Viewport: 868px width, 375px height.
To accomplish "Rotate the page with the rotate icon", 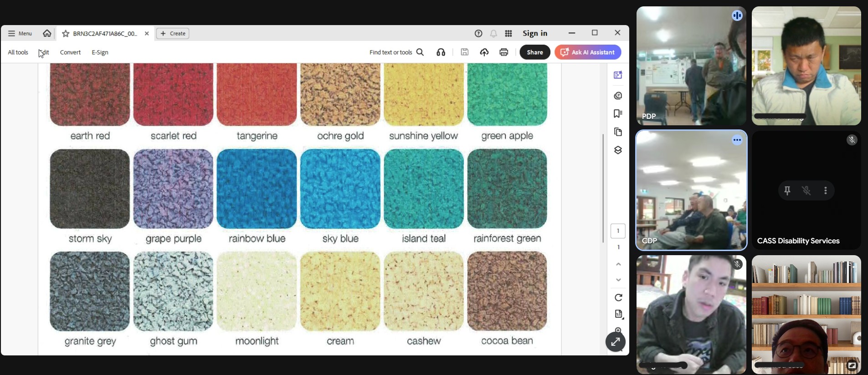I will [618, 298].
